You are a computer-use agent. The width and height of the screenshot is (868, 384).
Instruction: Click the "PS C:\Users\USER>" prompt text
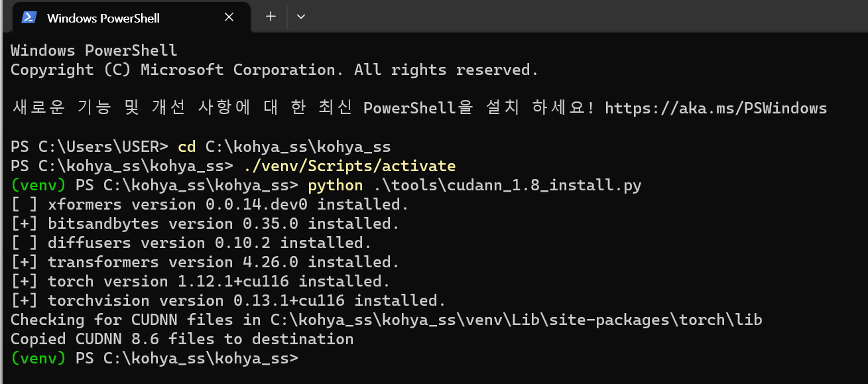coord(90,147)
